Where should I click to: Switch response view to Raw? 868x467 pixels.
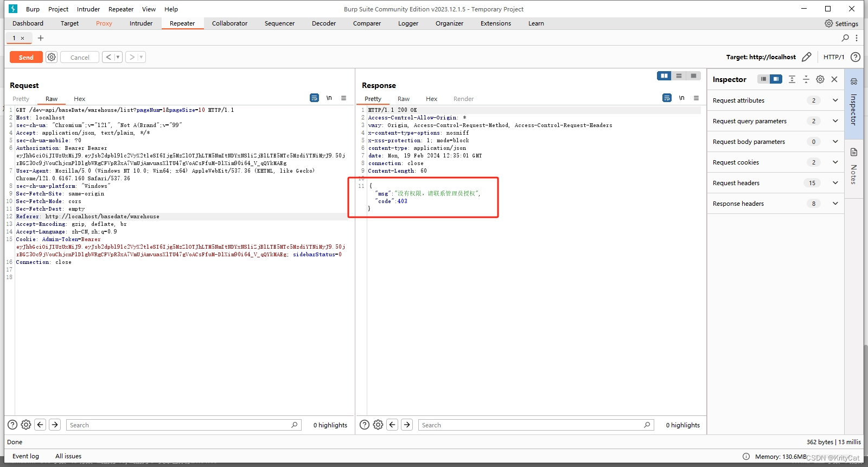click(x=404, y=99)
